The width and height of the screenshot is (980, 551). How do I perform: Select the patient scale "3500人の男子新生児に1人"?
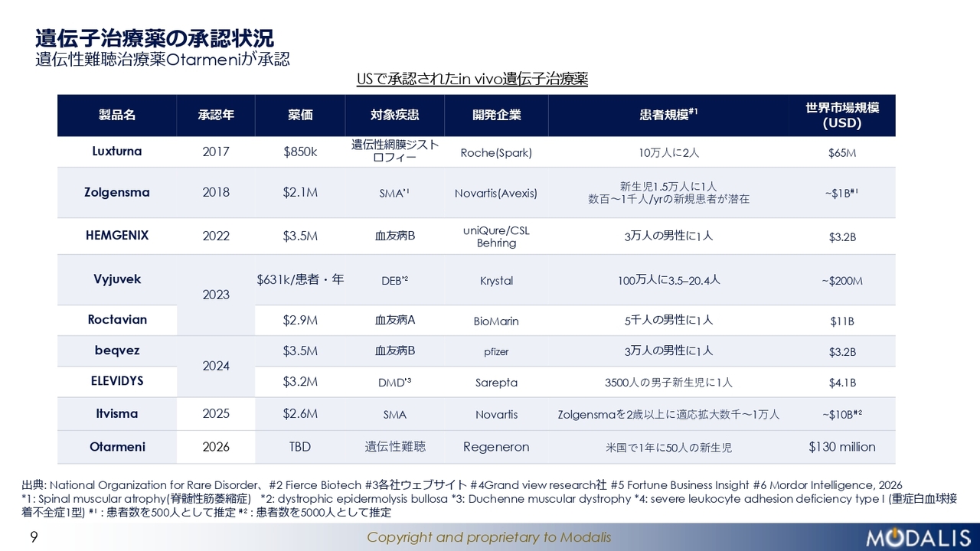(668, 383)
